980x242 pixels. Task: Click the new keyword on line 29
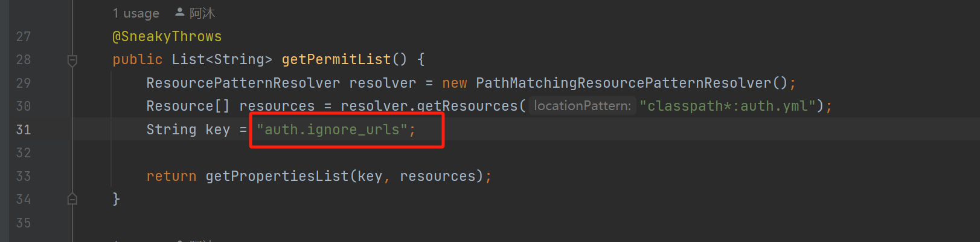455,83
